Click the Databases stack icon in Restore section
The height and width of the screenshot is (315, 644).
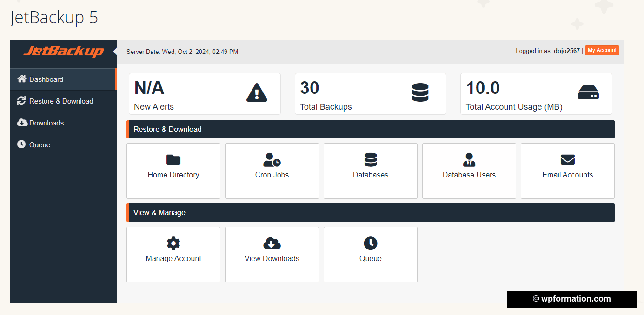pyautogui.click(x=371, y=160)
